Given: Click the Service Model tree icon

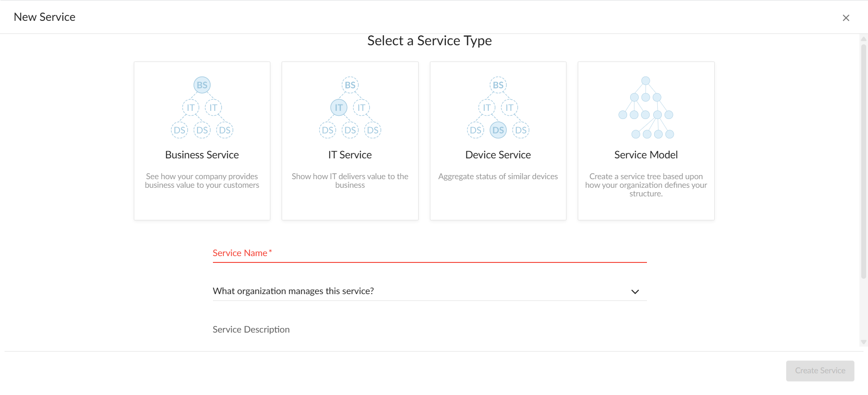Looking at the screenshot, I should (x=646, y=108).
